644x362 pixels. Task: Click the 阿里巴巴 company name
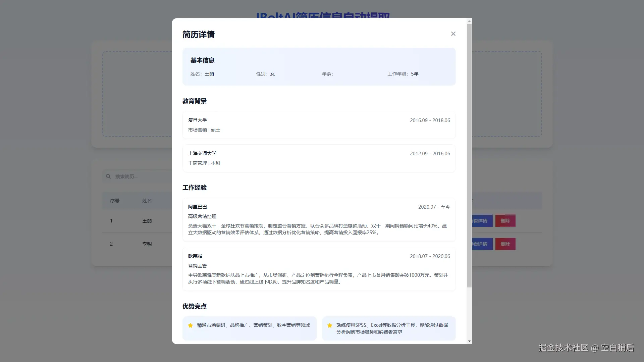(198, 207)
